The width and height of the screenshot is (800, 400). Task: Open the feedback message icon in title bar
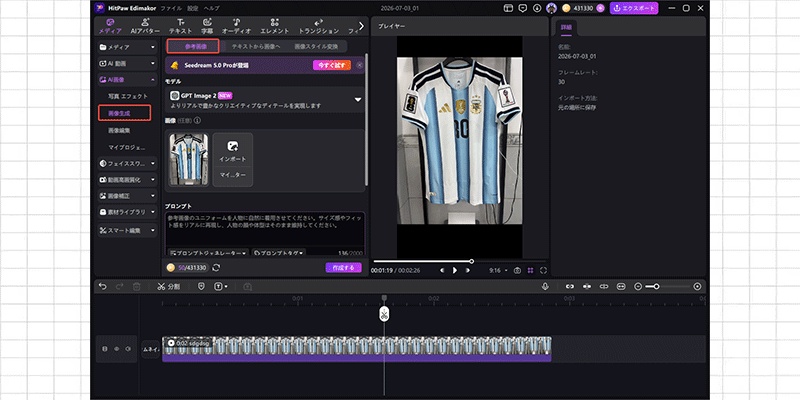click(522, 8)
